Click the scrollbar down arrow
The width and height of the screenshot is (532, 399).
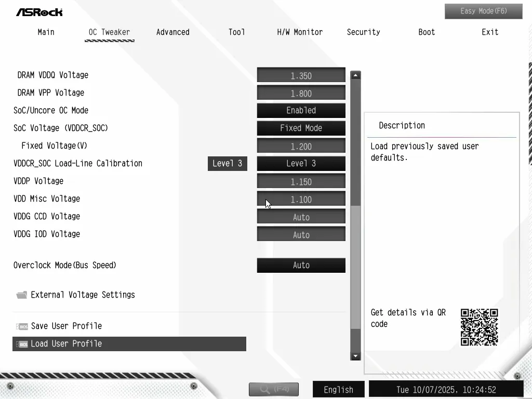tap(355, 356)
